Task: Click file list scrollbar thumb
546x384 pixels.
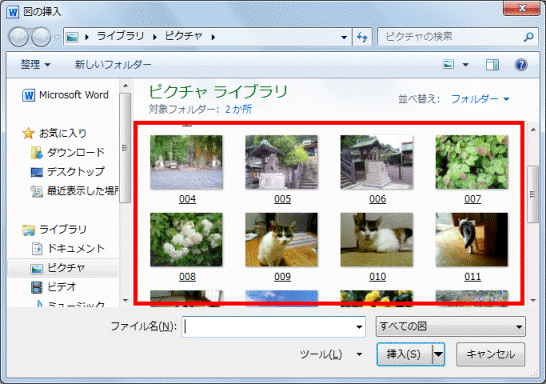Action: click(x=533, y=194)
